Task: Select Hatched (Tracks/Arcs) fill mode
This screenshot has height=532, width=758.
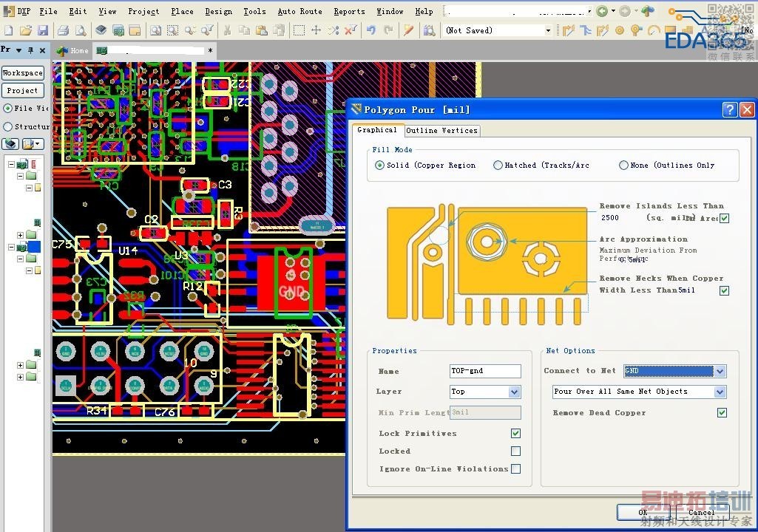Action: (498, 166)
